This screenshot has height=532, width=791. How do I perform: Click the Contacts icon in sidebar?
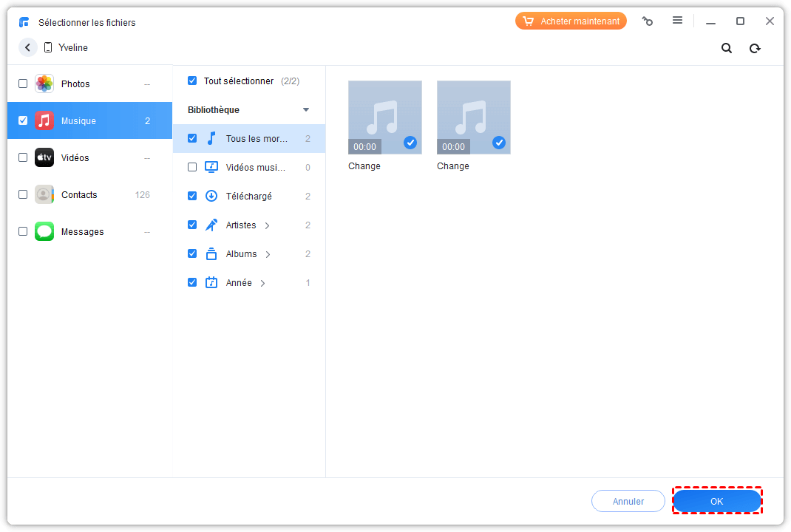tap(44, 194)
